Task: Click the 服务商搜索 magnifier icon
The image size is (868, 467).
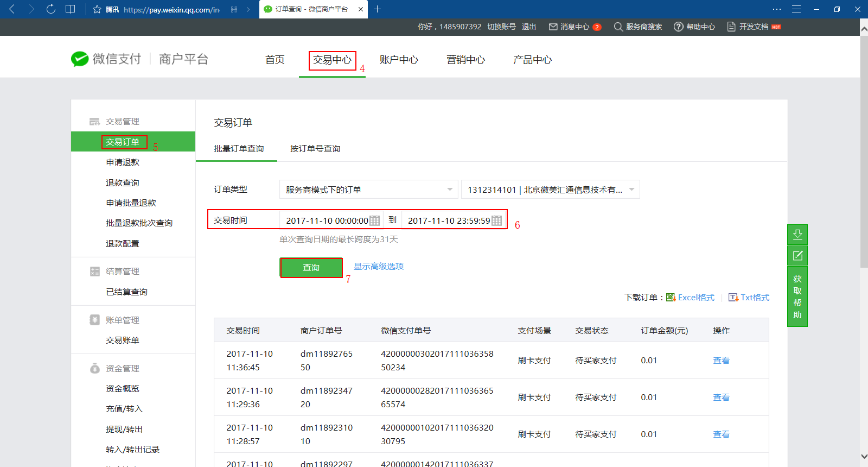Action: click(618, 27)
